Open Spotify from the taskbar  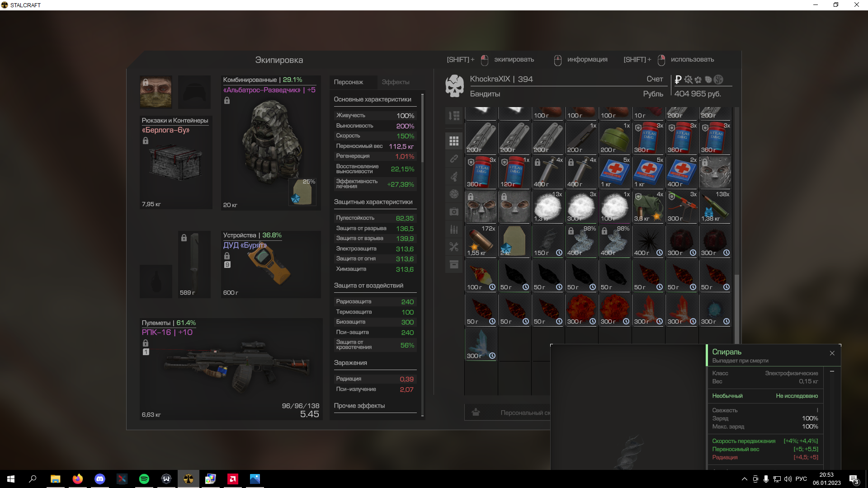144,479
